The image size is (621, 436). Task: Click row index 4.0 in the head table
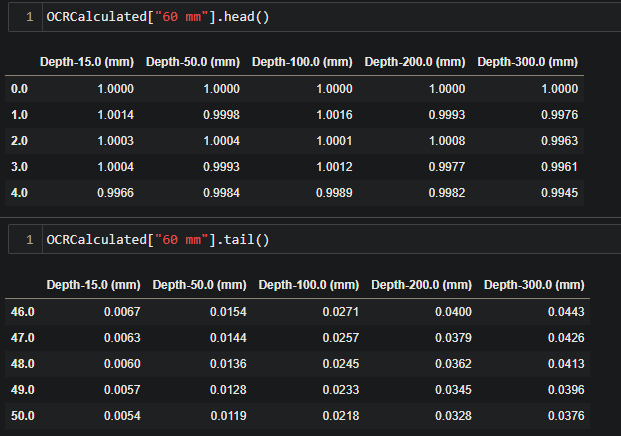(x=19, y=193)
